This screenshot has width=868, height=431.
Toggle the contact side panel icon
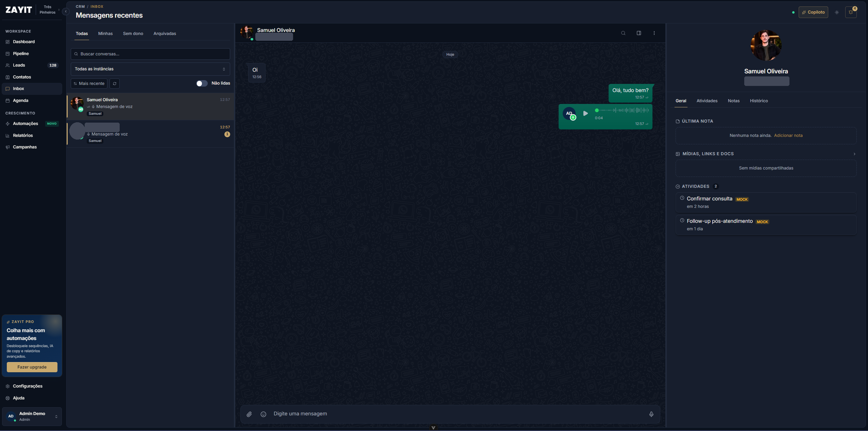click(x=639, y=33)
